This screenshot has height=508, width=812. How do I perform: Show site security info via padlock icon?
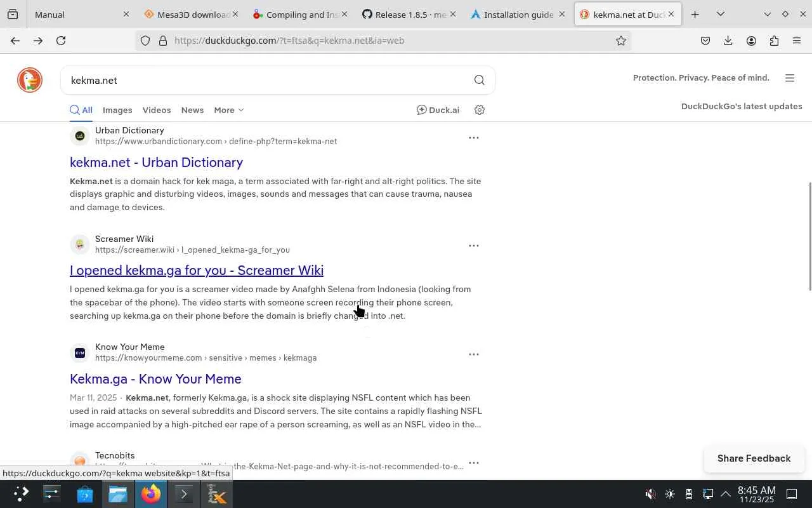162,41
